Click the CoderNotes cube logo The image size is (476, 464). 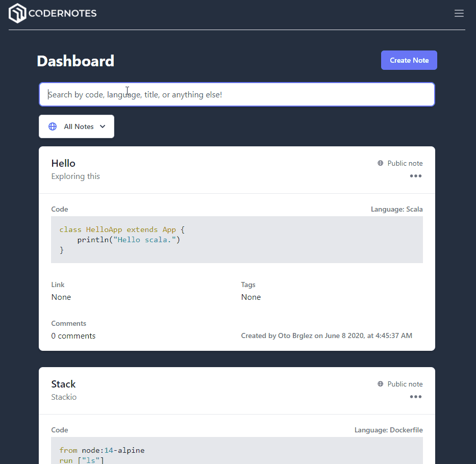tap(17, 13)
